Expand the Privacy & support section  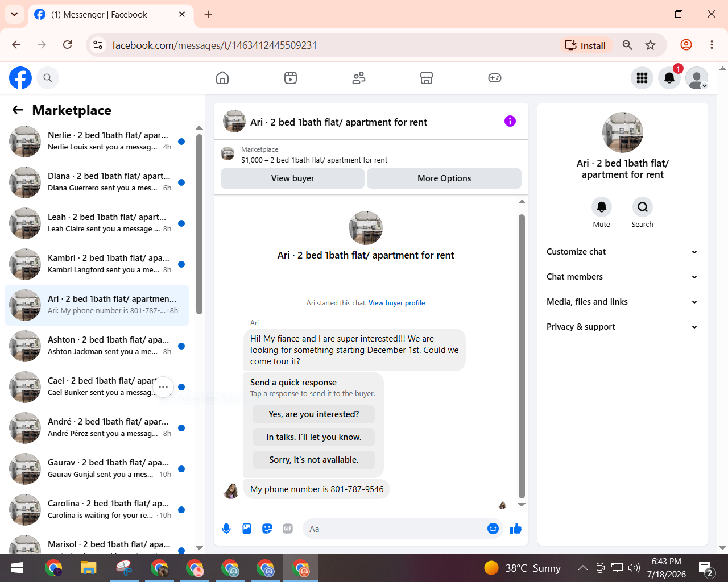623,327
